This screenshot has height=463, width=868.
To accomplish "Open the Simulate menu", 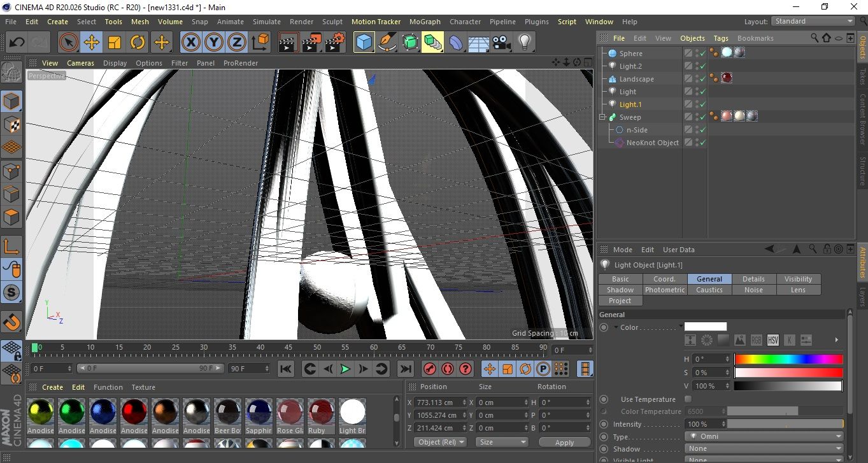I will pos(266,22).
